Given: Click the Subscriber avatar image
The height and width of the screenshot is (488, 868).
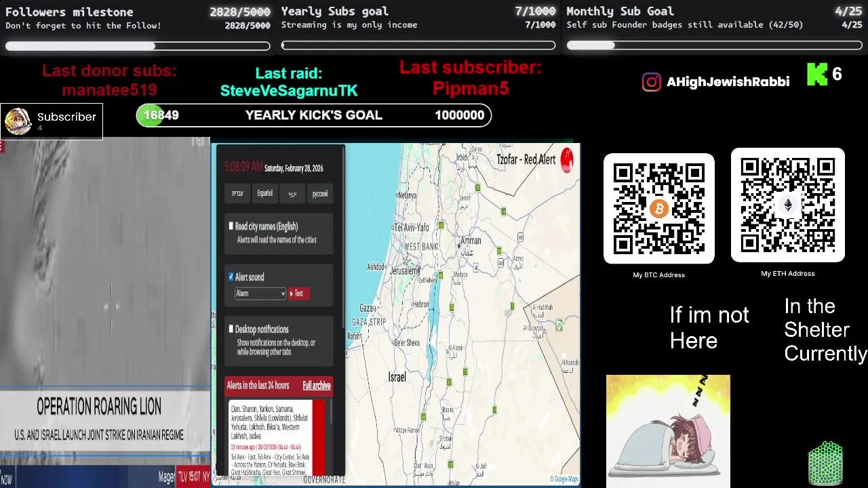Looking at the screenshot, I should tap(18, 121).
